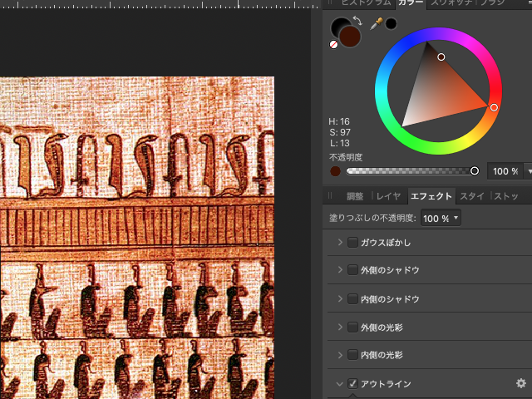The height and width of the screenshot is (399, 532).
Task: Click the small brown swatch beside the opacity slider
Action: [x=335, y=171]
